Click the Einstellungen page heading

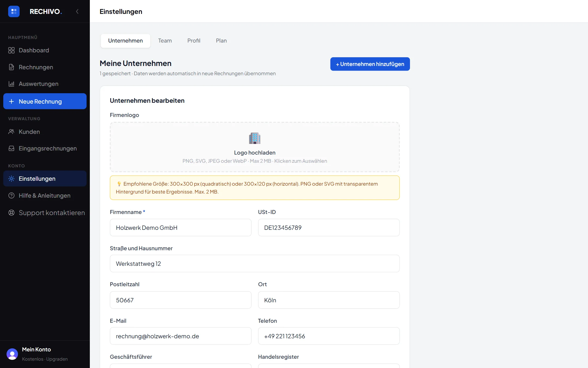pos(121,11)
